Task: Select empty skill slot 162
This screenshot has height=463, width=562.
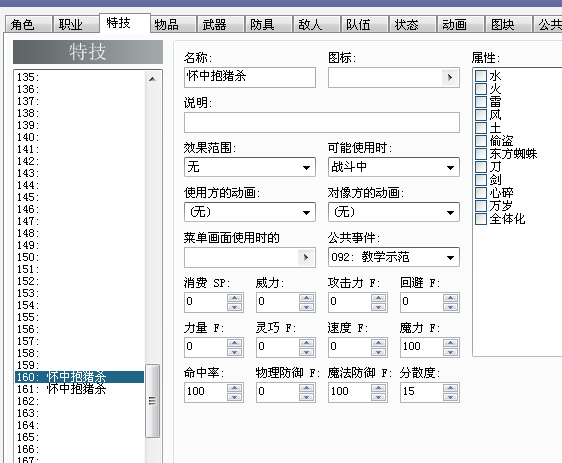Action: [x=80, y=401]
